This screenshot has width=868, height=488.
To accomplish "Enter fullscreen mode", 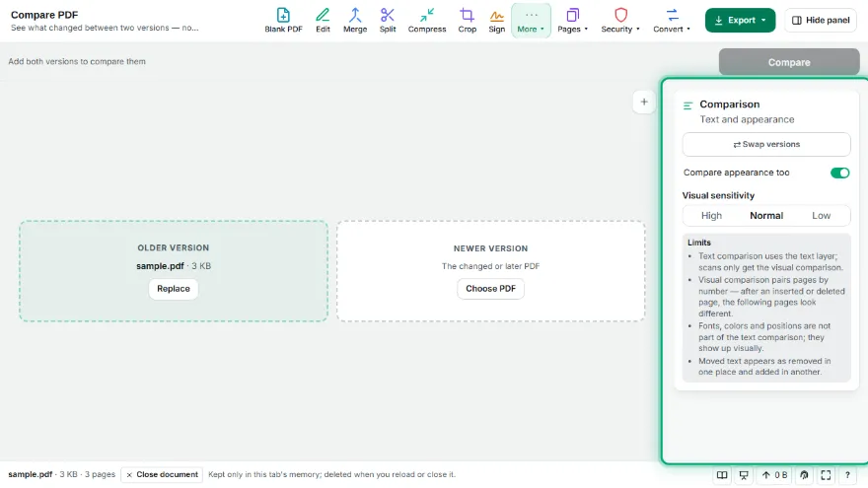I will 826,475.
